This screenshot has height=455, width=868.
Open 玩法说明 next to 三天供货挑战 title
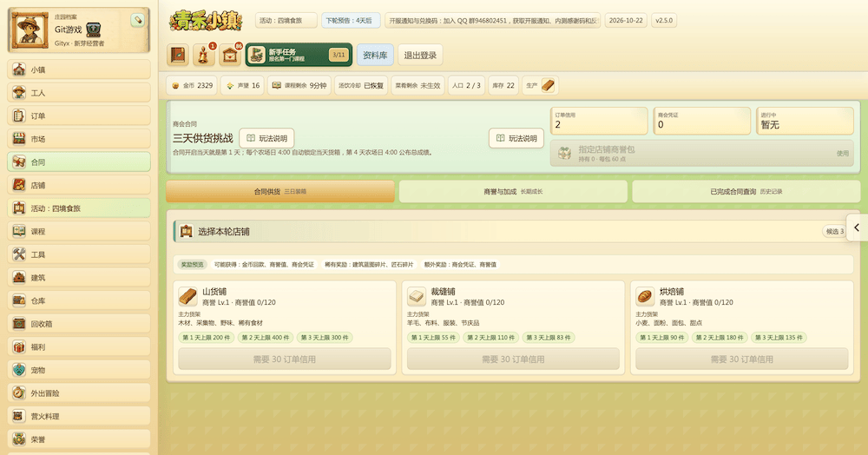point(266,138)
